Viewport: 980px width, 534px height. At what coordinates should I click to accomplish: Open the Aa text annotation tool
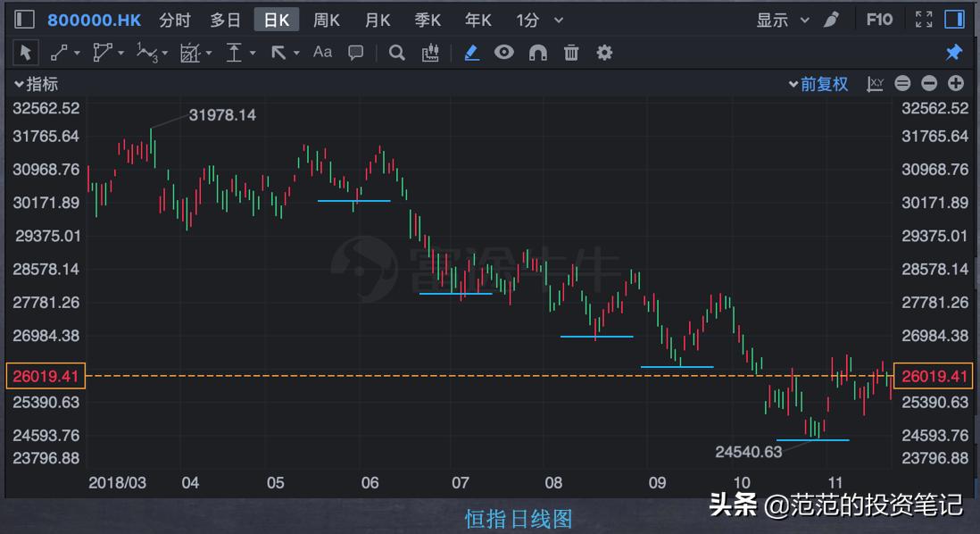(x=322, y=53)
